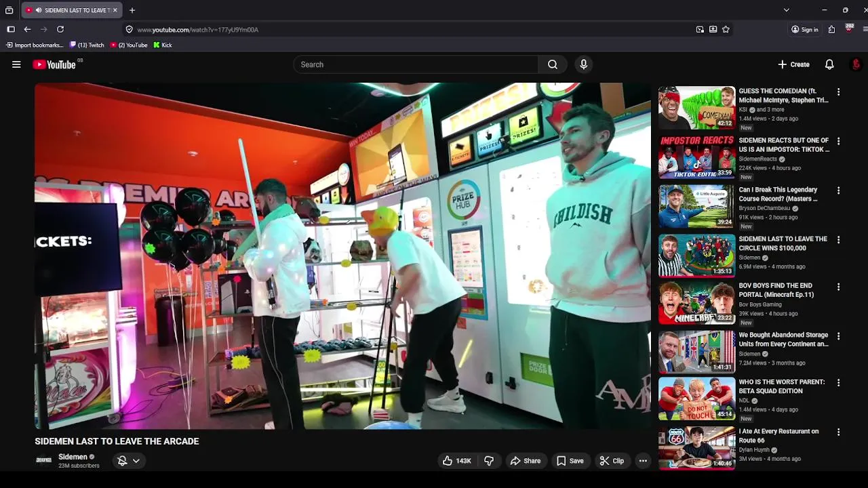Open the (13) Twitch bookmark
Screen dimensions: 868x488
pyautogui.click(x=87, y=45)
